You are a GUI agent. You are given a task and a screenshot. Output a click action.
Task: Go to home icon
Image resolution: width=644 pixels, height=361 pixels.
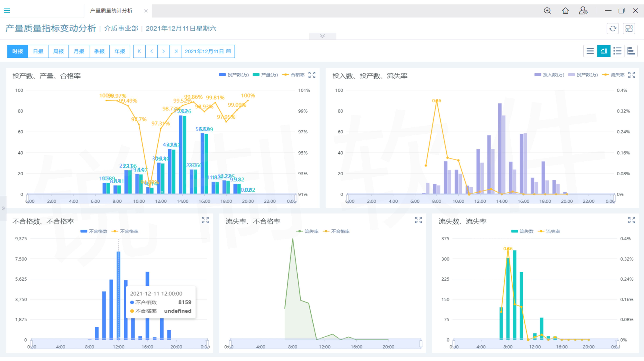(565, 11)
